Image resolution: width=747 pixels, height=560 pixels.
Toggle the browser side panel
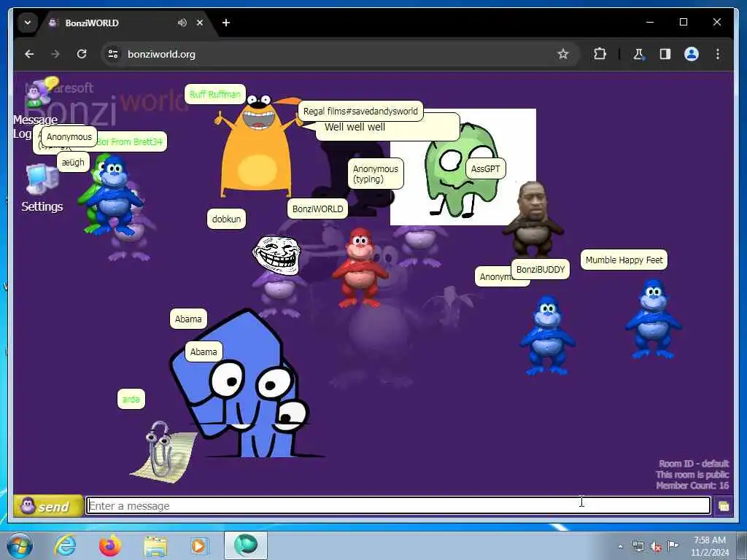click(665, 54)
